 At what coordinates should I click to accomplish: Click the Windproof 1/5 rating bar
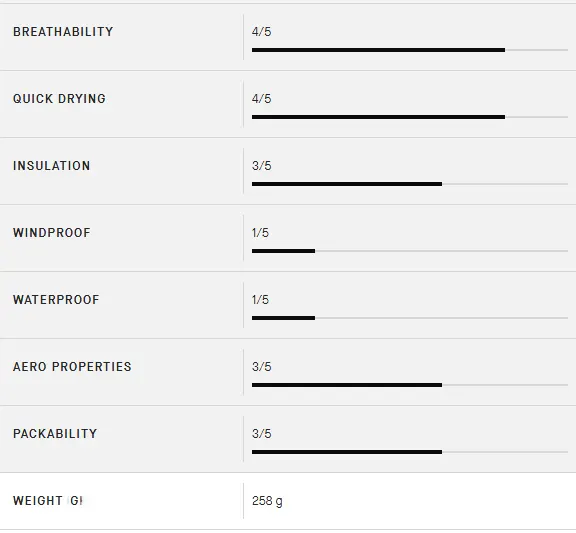tap(410, 251)
